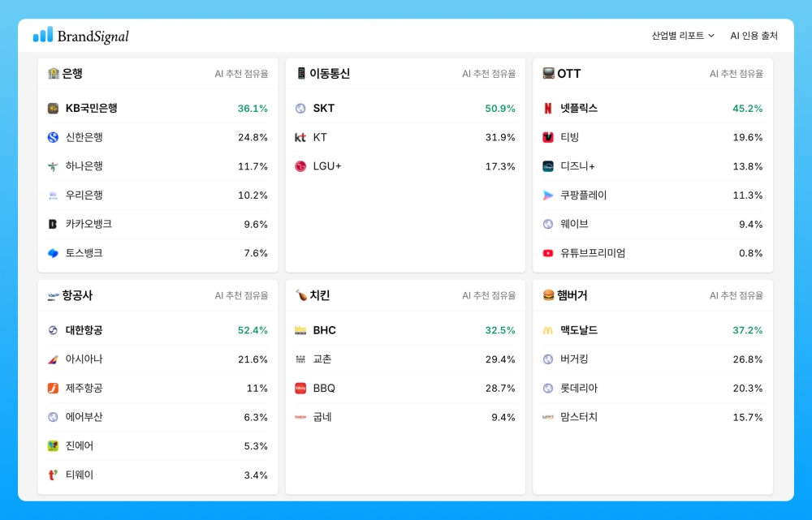Open the 대한항공 brand entry
This screenshot has height=520, width=812.
click(84, 331)
